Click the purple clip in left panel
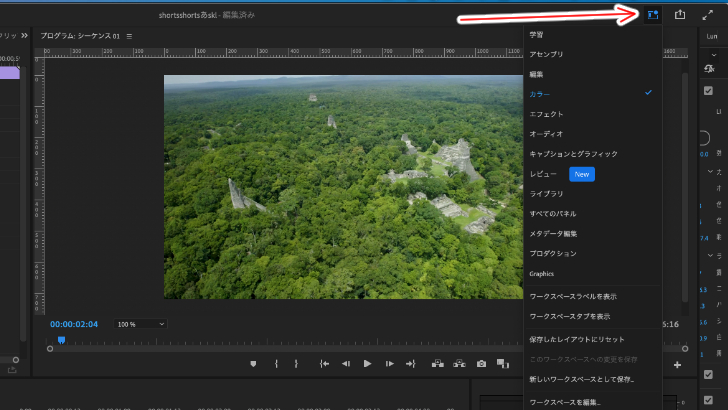 (10, 72)
